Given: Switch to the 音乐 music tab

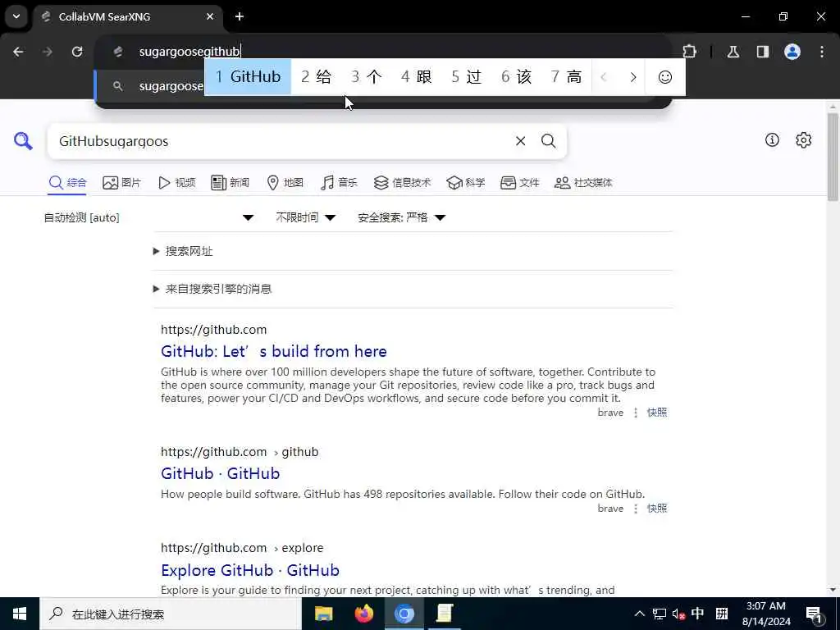Looking at the screenshot, I should coord(339,183).
